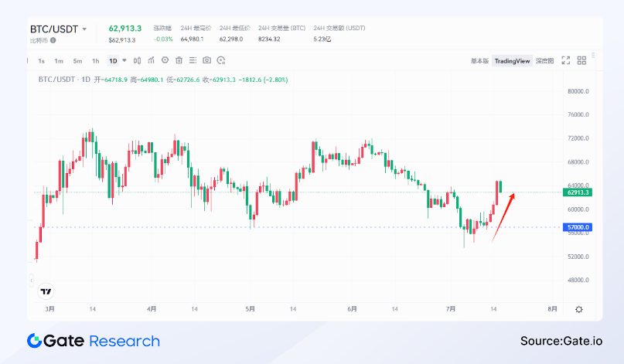Click the TradingView logo on chart
Viewport: 624px width, 364px height.
46,291
